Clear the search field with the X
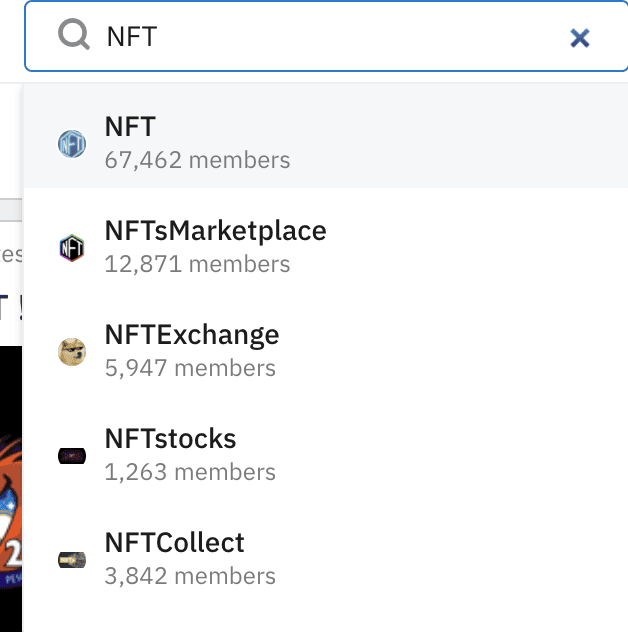628x632 pixels. [x=579, y=38]
